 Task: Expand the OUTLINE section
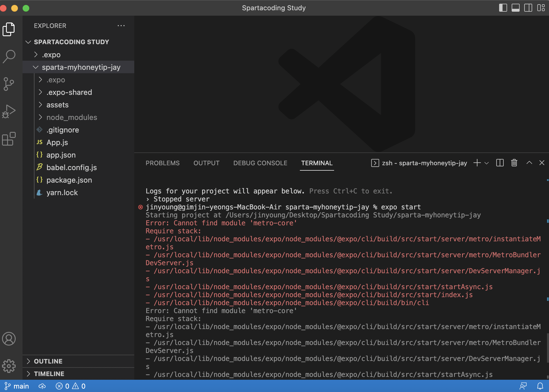(x=78, y=361)
